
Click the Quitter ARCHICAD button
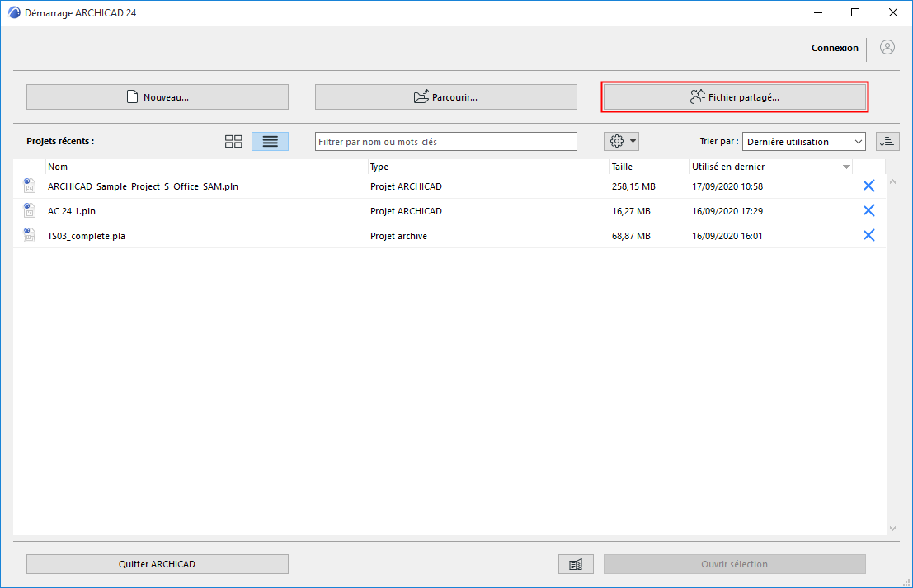click(x=158, y=564)
